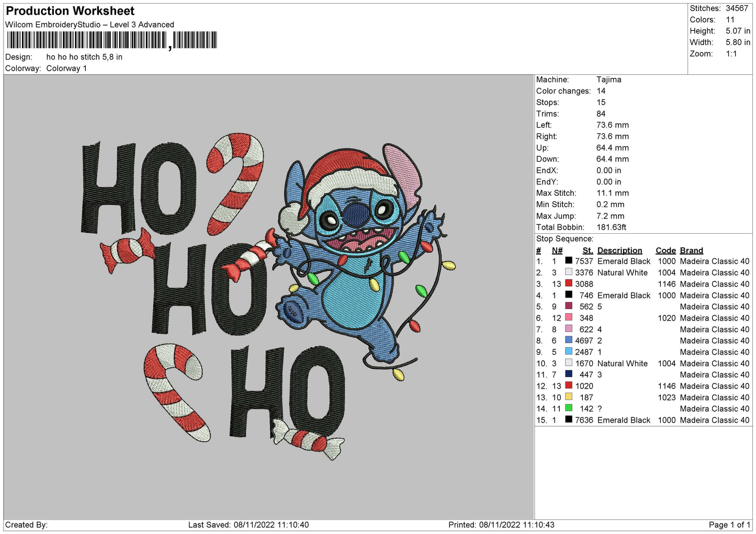756x534 pixels.
Task: Click the '?' description in row 14
Action: tap(600, 409)
